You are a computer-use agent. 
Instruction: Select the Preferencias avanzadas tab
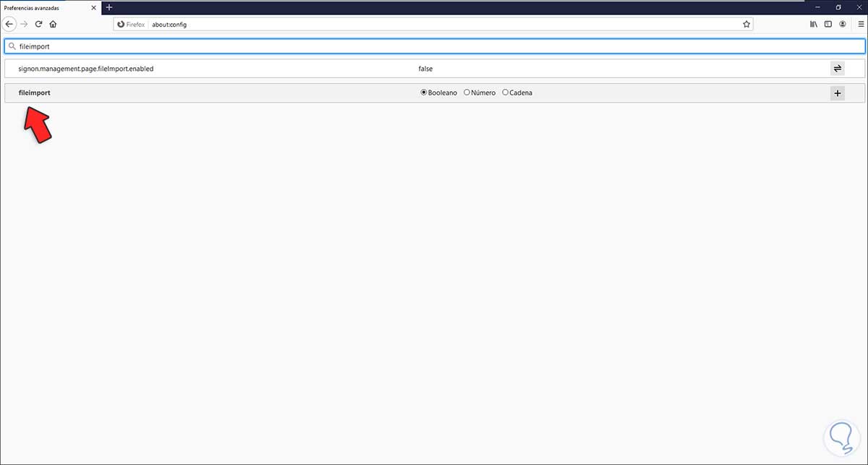[x=51, y=7]
